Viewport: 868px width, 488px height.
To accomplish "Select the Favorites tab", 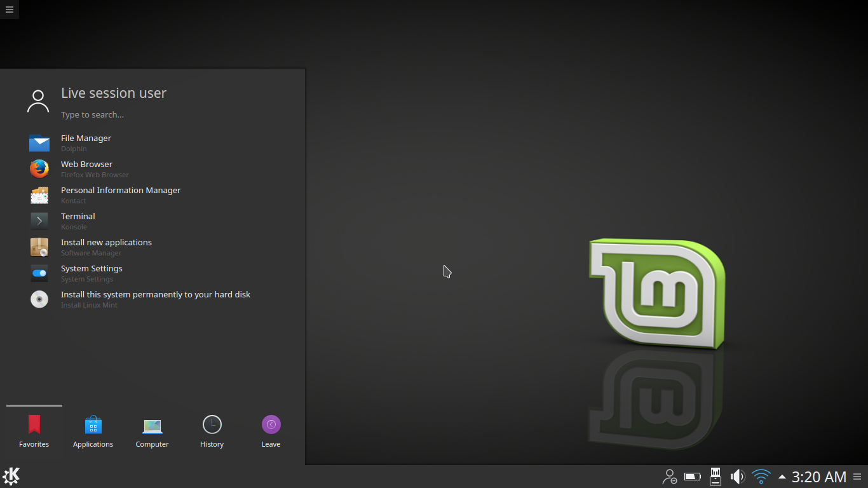I will [x=34, y=431].
